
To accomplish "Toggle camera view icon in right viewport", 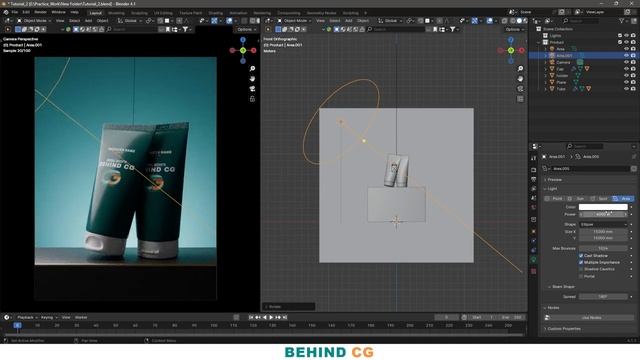I will click(x=520, y=89).
